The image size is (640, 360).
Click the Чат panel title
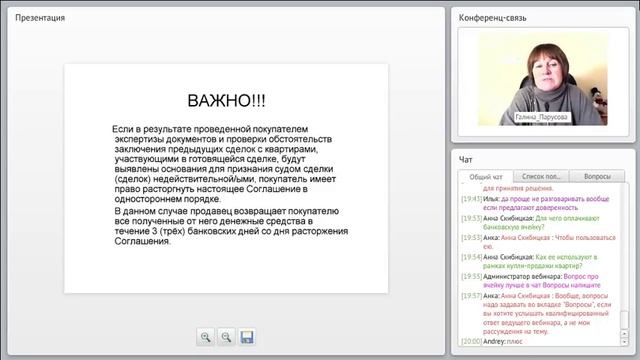(x=465, y=160)
